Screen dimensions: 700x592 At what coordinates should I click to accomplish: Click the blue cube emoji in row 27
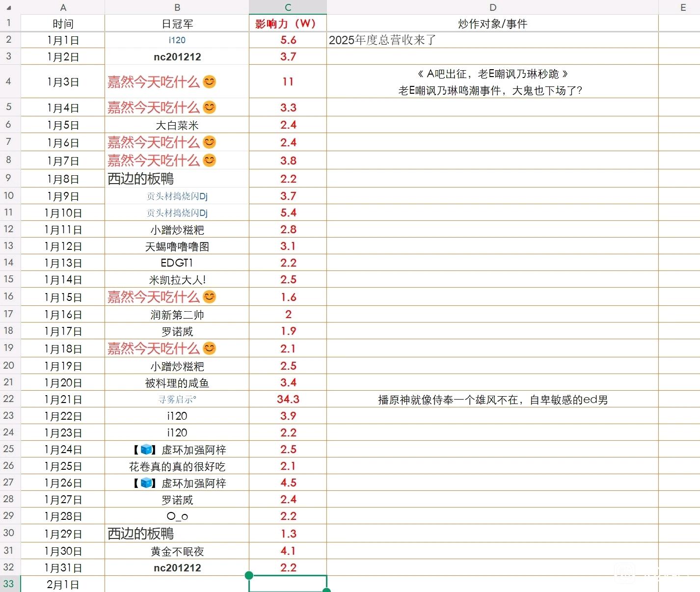[146, 483]
